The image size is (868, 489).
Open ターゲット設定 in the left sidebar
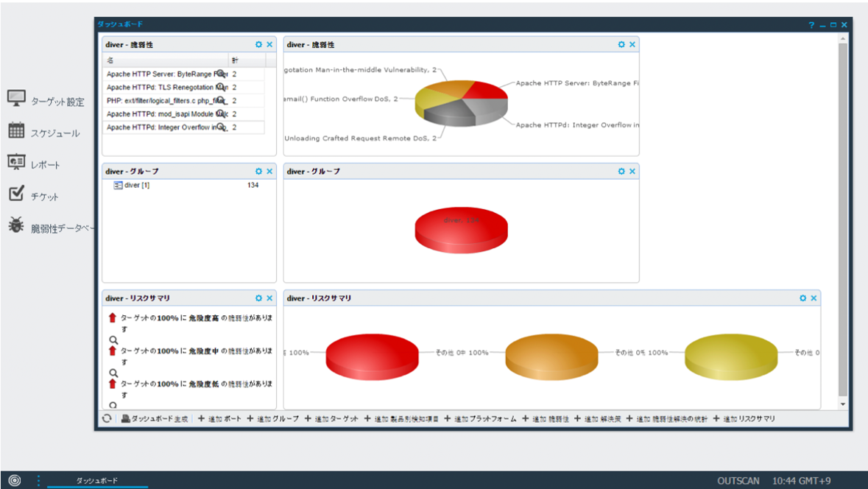click(46, 100)
